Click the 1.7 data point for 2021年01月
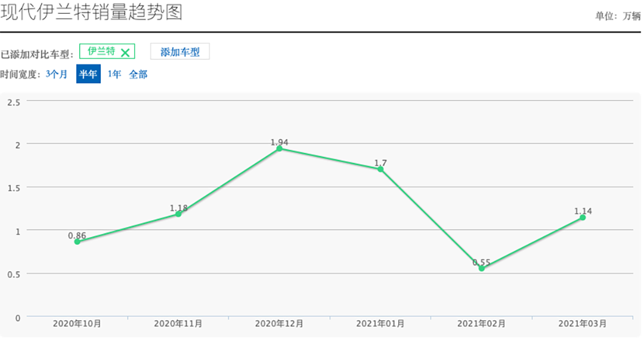The width and height of the screenshot is (644, 338). pos(380,169)
